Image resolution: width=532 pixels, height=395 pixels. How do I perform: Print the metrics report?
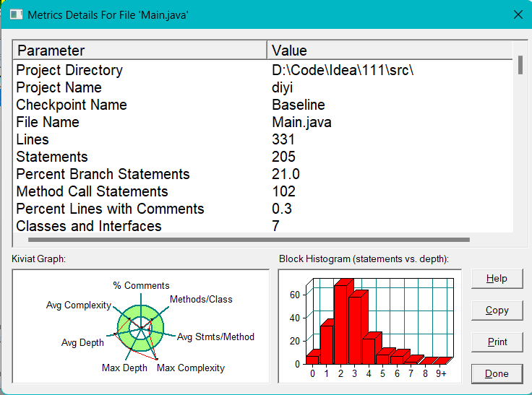pyautogui.click(x=497, y=342)
